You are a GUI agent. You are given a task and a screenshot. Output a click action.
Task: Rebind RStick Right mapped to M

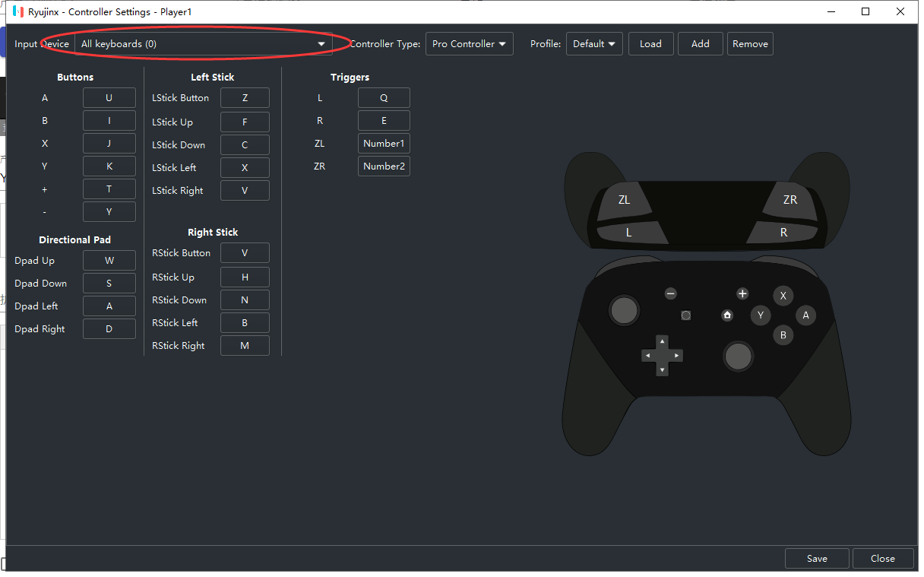(245, 346)
